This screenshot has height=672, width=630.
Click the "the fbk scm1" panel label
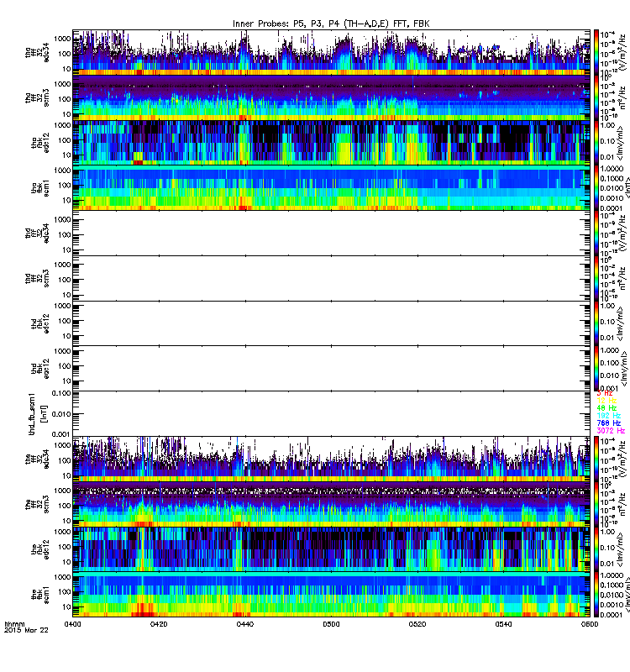point(40,595)
